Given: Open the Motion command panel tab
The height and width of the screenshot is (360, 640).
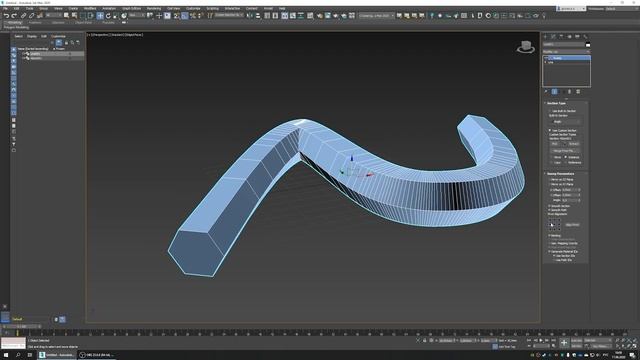Looking at the screenshot, I should [x=569, y=36].
